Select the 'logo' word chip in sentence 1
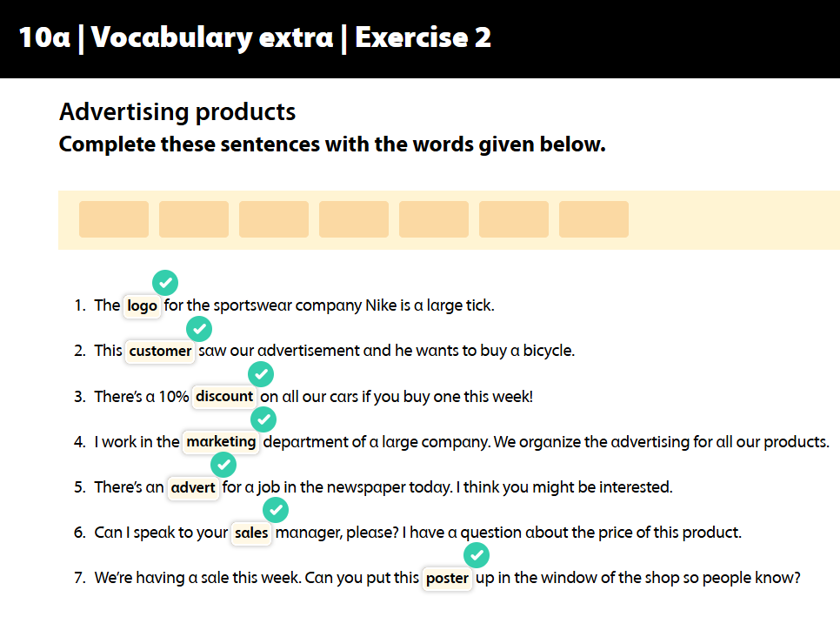 (x=143, y=306)
